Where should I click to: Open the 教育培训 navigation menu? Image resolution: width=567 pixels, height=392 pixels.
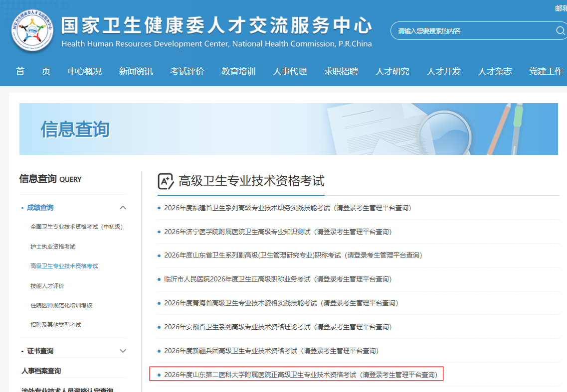[239, 71]
